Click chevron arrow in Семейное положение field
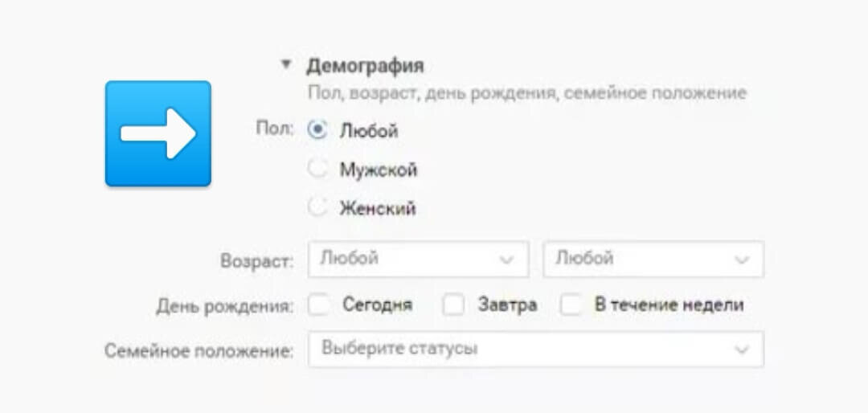The height and width of the screenshot is (413, 868). tap(741, 350)
